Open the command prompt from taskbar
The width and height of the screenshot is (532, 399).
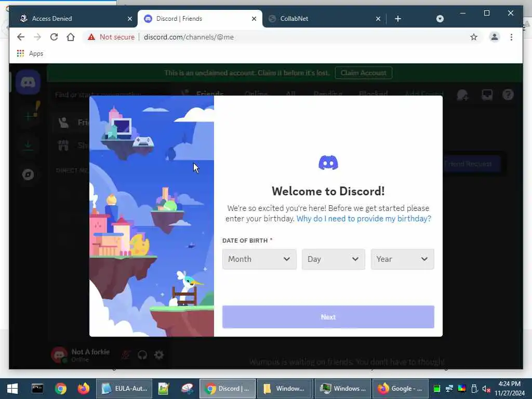pos(37,389)
